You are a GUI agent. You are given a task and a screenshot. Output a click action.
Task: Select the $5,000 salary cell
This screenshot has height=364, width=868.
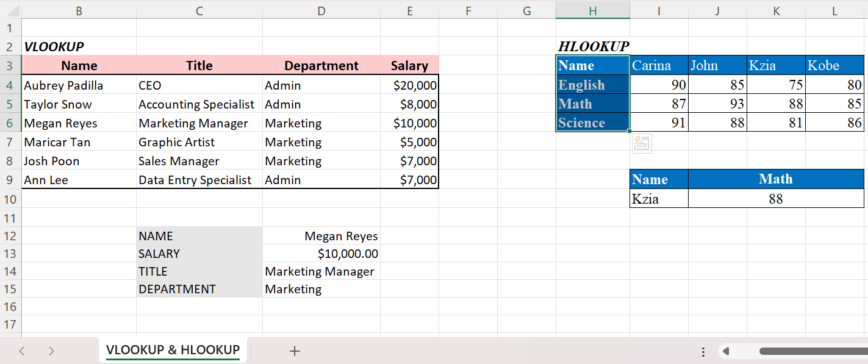click(409, 142)
